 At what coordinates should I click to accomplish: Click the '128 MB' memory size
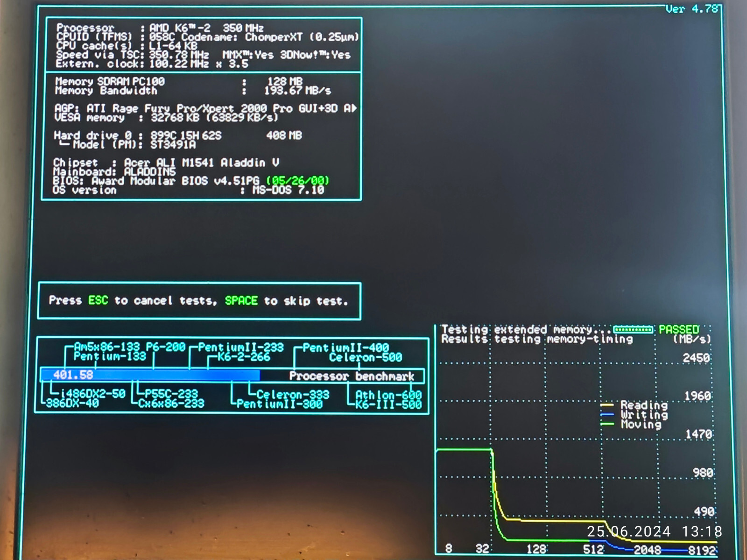[285, 82]
